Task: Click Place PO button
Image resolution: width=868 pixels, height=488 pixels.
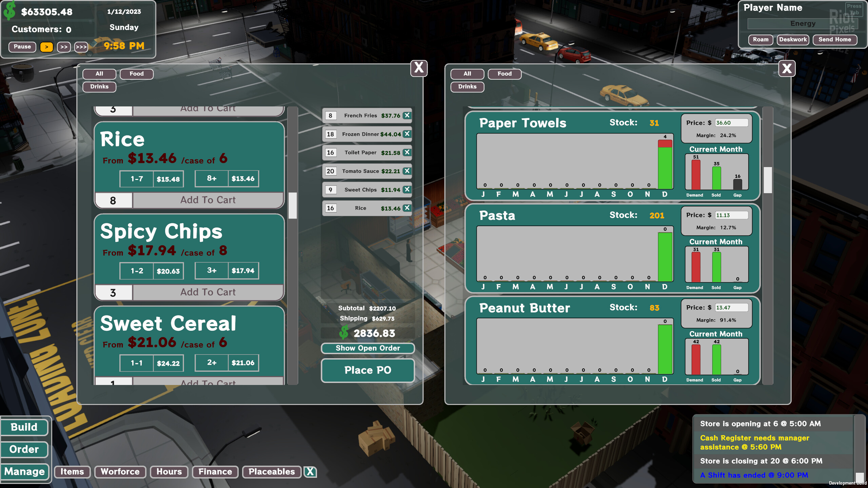Action: click(368, 370)
